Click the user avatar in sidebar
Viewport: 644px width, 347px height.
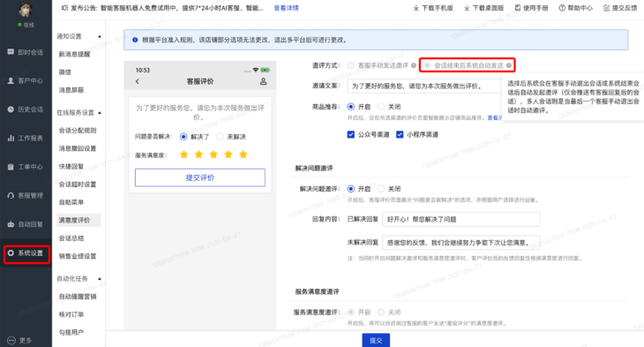[26, 10]
